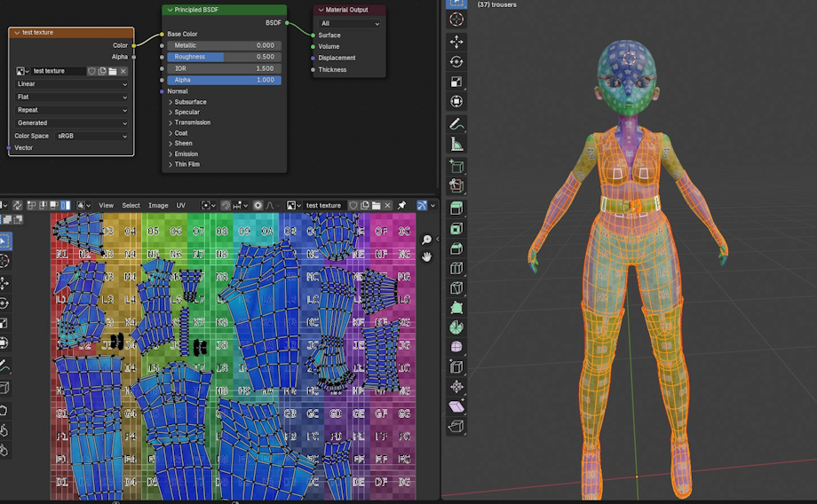
Task: Expand the Emission section of Principled BSDF
Action: (x=186, y=154)
